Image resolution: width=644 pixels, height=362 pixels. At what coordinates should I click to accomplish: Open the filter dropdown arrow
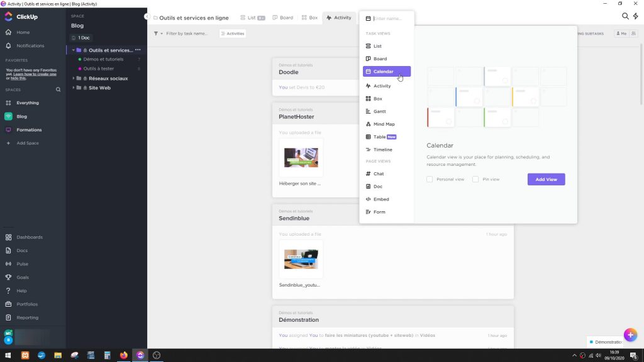(162, 34)
